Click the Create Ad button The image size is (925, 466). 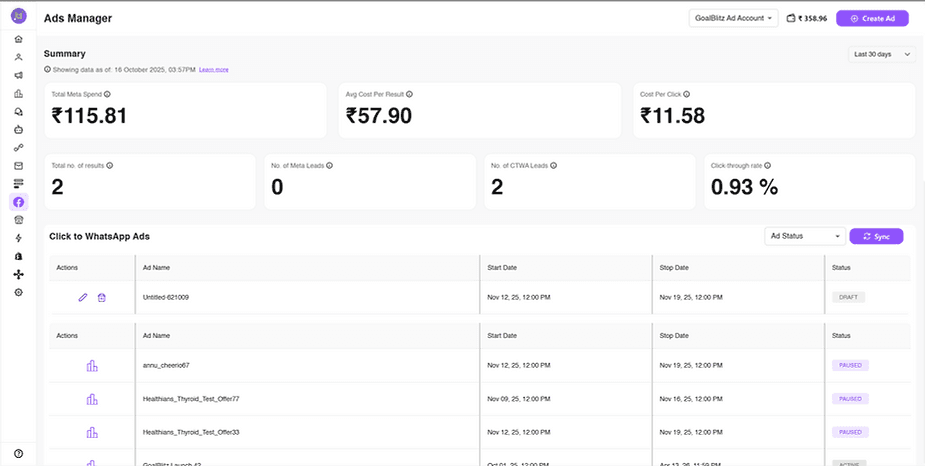[872, 18]
